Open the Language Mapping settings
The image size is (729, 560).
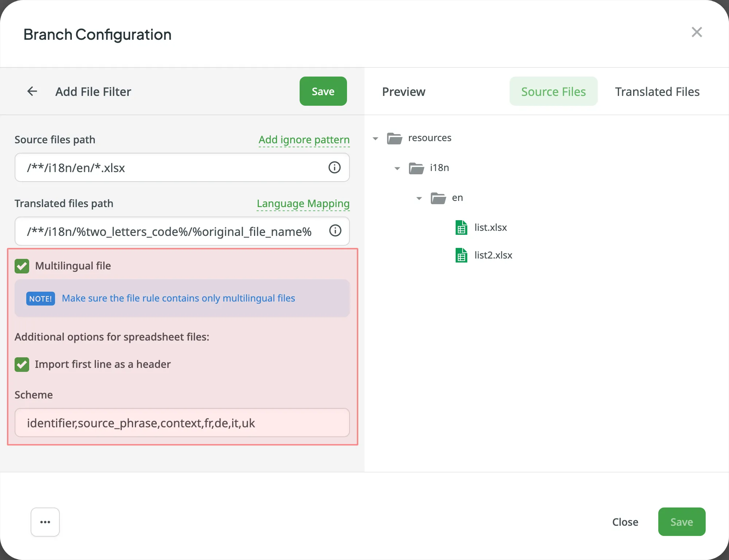click(303, 203)
